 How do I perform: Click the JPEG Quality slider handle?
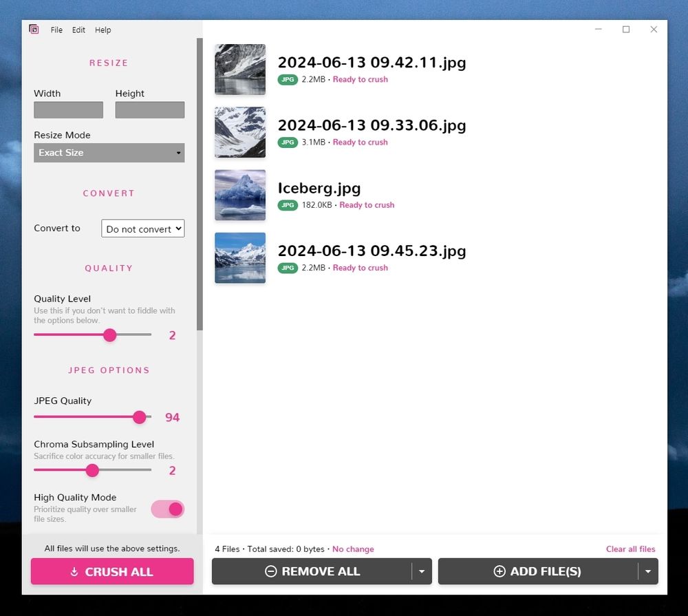[x=140, y=417]
